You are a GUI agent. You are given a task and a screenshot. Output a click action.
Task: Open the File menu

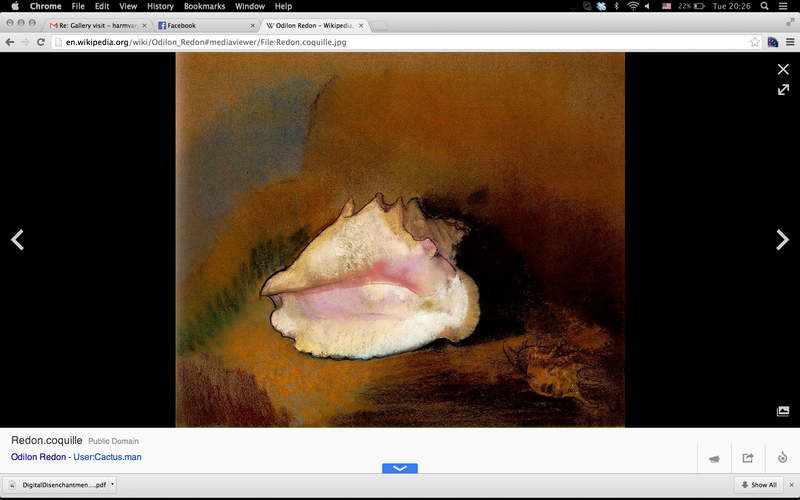[x=78, y=6]
